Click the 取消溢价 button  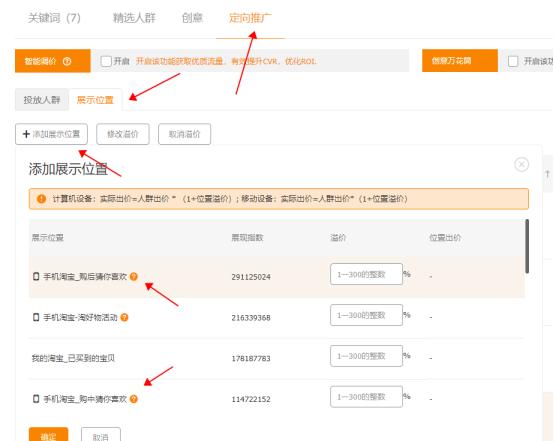(x=184, y=134)
